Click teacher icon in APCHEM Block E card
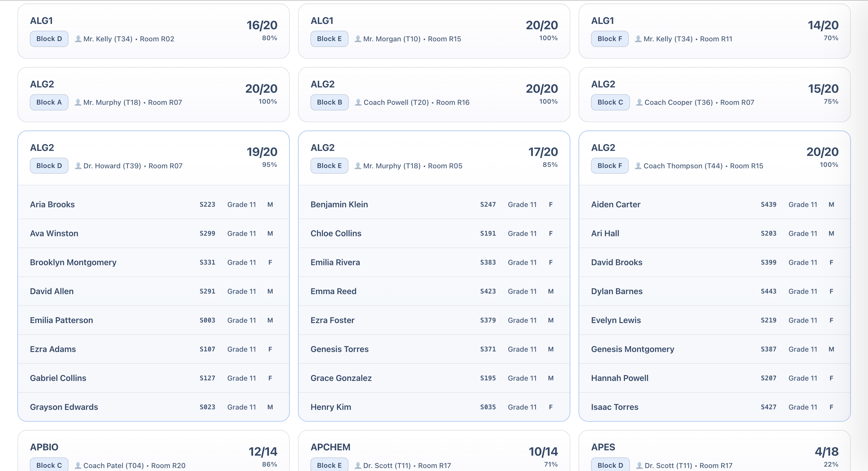The width and height of the screenshot is (868, 471). tap(358, 465)
